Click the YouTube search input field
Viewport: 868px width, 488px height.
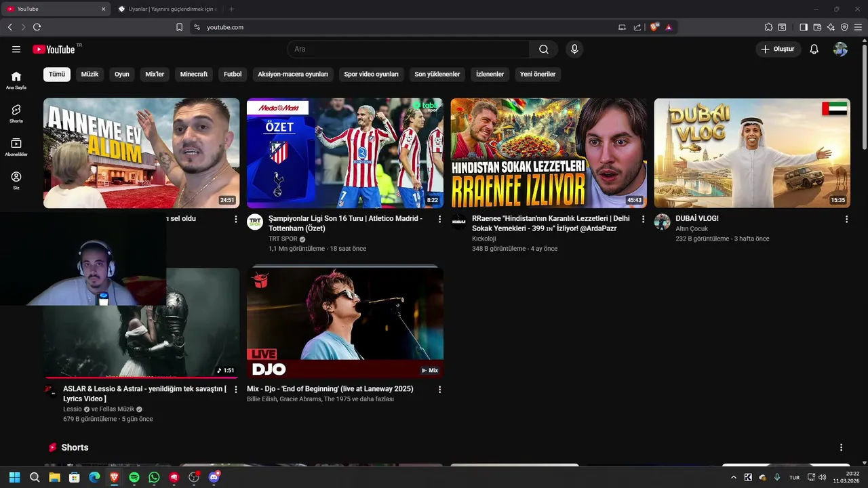coord(408,49)
